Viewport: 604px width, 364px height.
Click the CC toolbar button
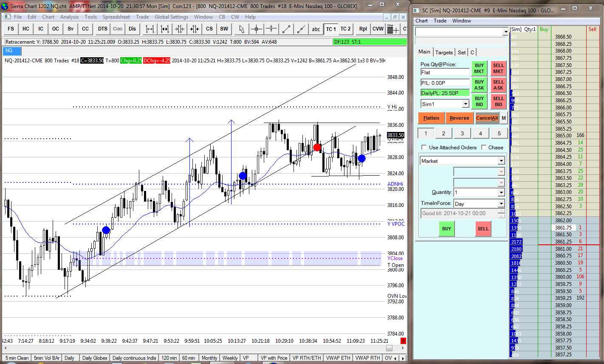click(85, 29)
